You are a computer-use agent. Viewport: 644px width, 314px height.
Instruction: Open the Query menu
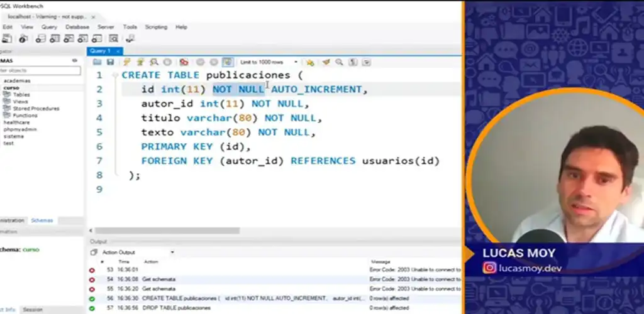pos(49,27)
